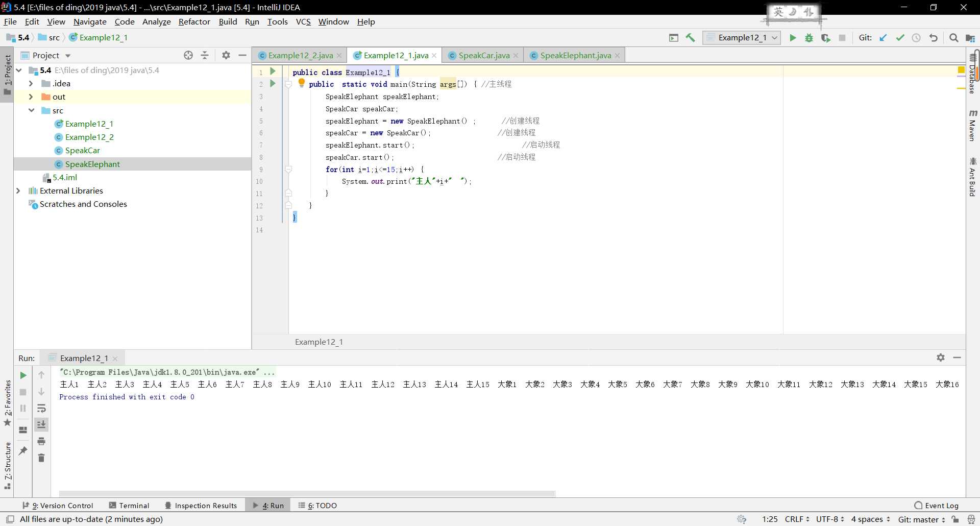This screenshot has height=526, width=980.
Task: Open the Event Log
Action: pyautogui.click(x=937, y=506)
